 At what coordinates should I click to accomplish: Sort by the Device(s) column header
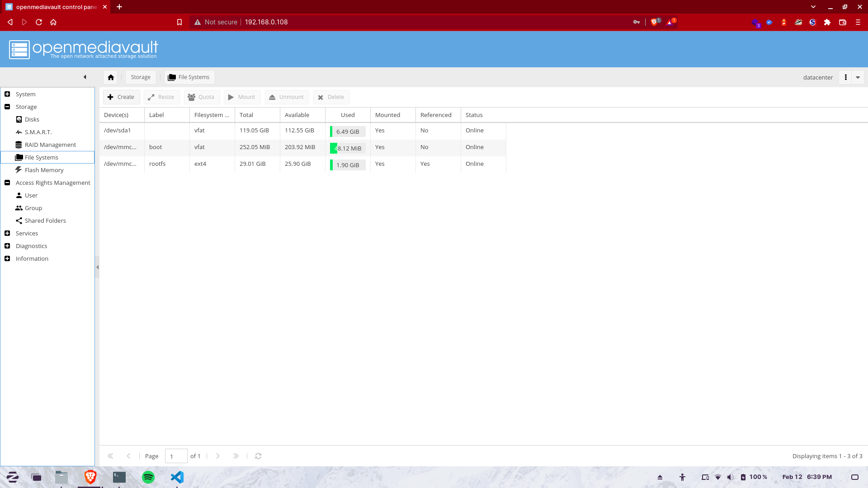click(x=122, y=115)
